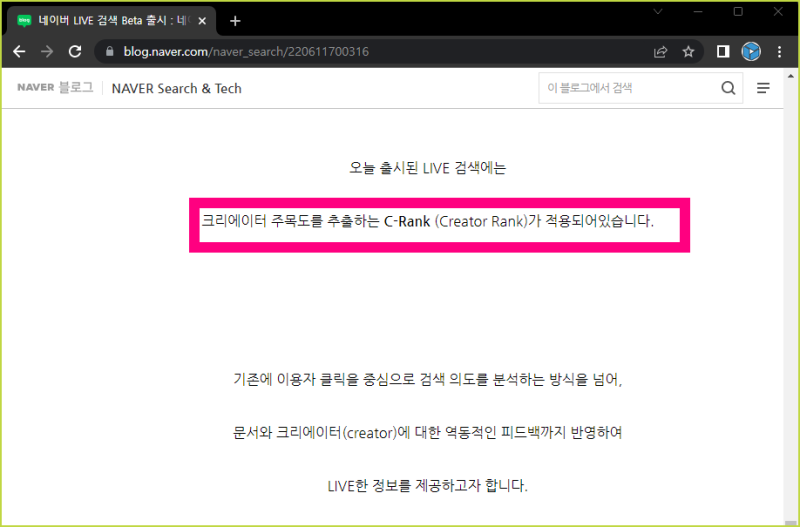
Task: Reload the current page
Action: (75, 52)
